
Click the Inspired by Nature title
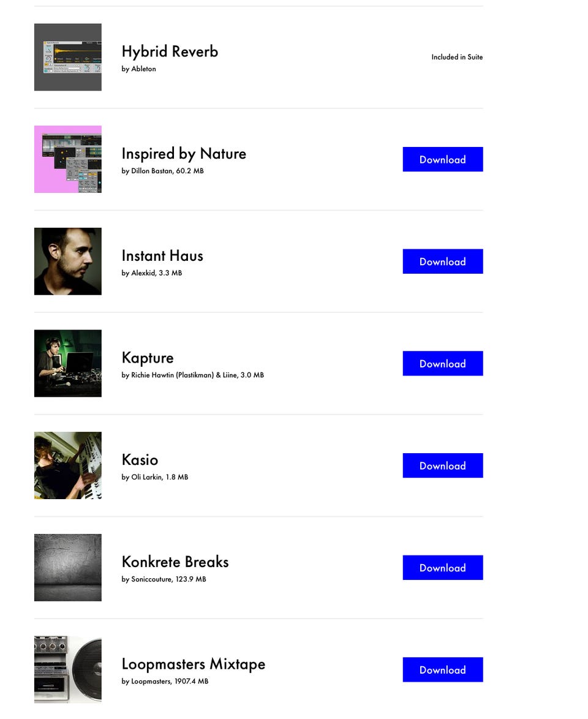(184, 154)
